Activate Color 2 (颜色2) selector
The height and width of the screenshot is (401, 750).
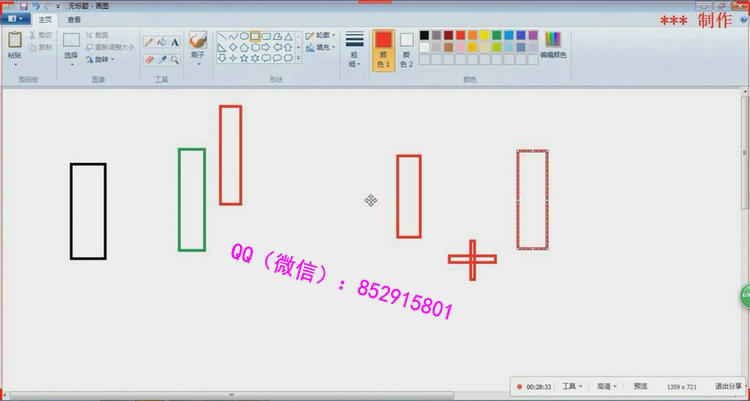point(406,46)
